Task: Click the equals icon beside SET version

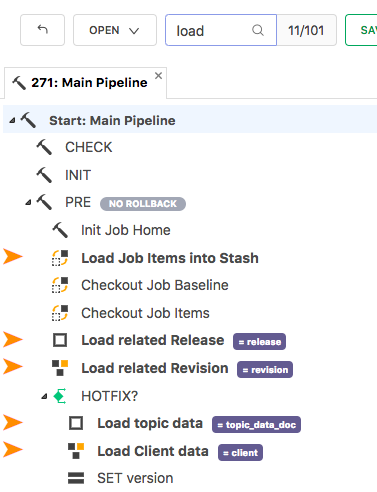Action: (76, 478)
